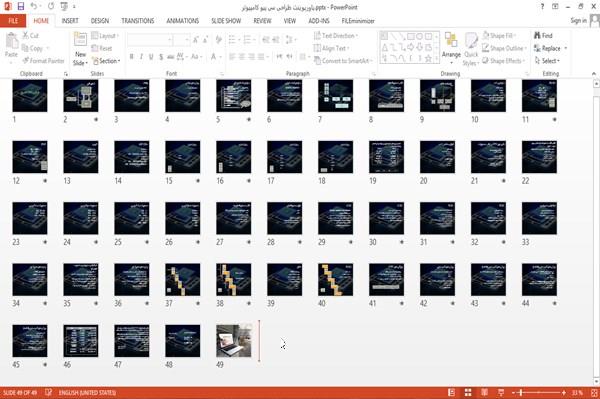The width and height of the screenshot is (600, 399).
Task: Expand Shape Effects dropdown
Action: tap(504, 60)
